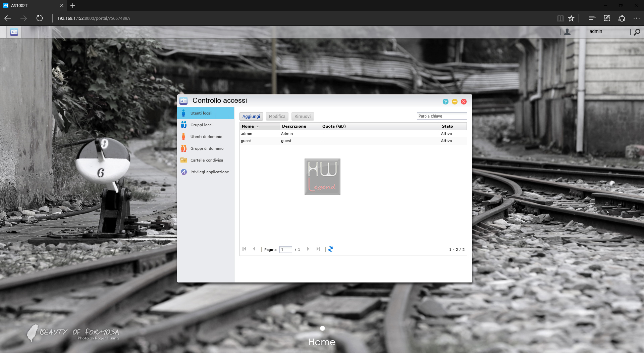Click the Modifica button
This screenshot has width=644, height=353.
(x=277, y=117)
